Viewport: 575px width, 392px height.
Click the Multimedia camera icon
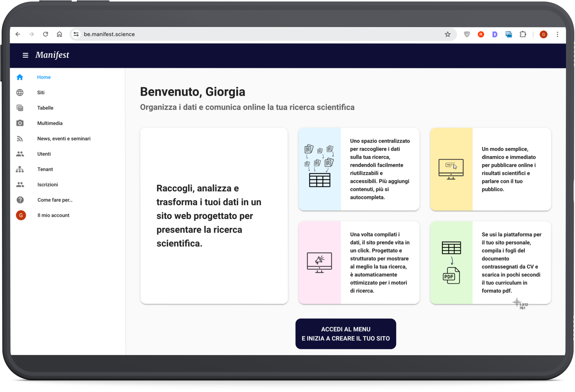(x=20, y=123)
